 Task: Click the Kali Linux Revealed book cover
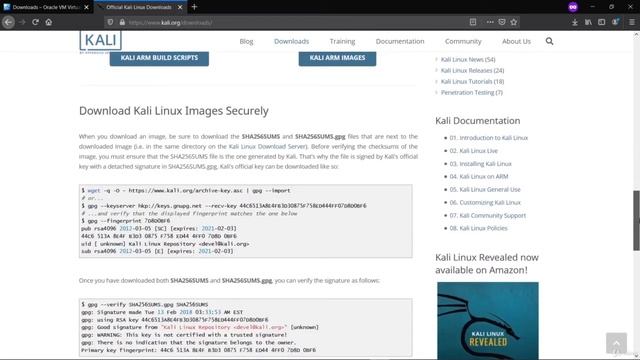click(x=488, y=320)
